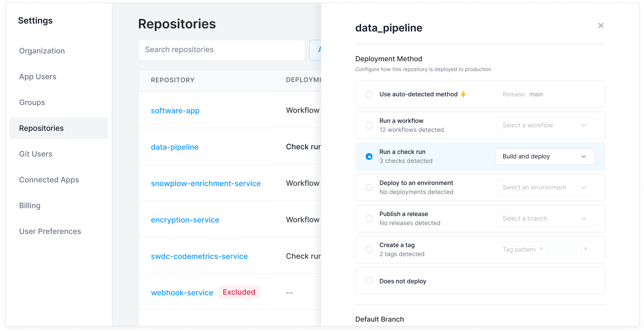
Task: Open the Billing settings section
Action: [x=30, y=205]
